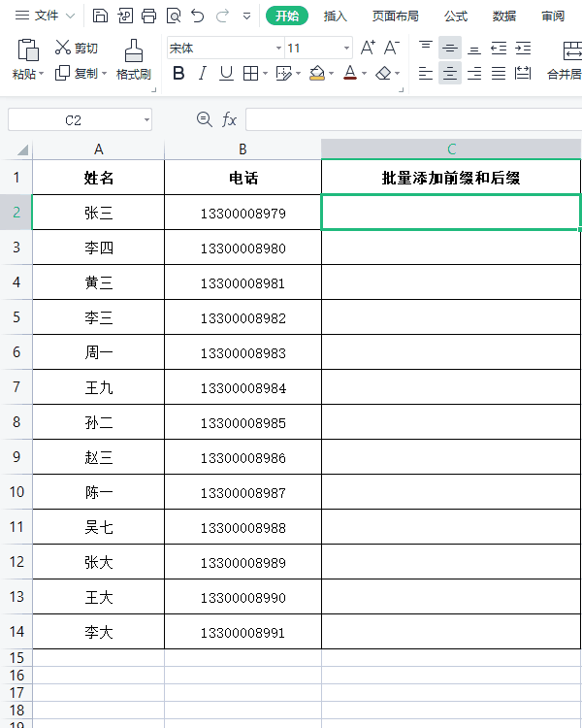582x728 pixels.
Task: Switch to the 插入 tab
Action: click(x=335, y=17)
